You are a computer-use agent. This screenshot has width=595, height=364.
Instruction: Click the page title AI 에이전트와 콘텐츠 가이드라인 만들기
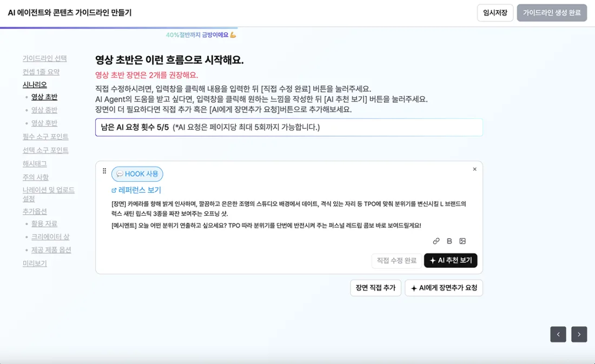coord(69,12)
